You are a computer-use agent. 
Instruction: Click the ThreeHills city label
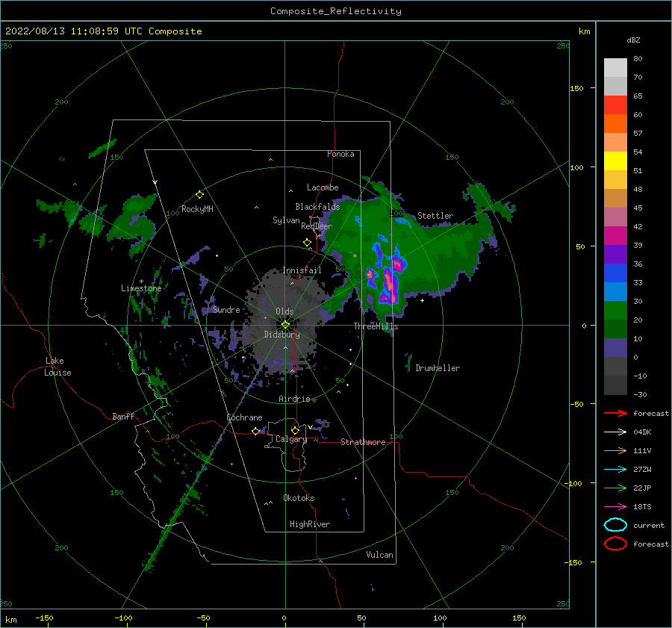click(376, 326)
